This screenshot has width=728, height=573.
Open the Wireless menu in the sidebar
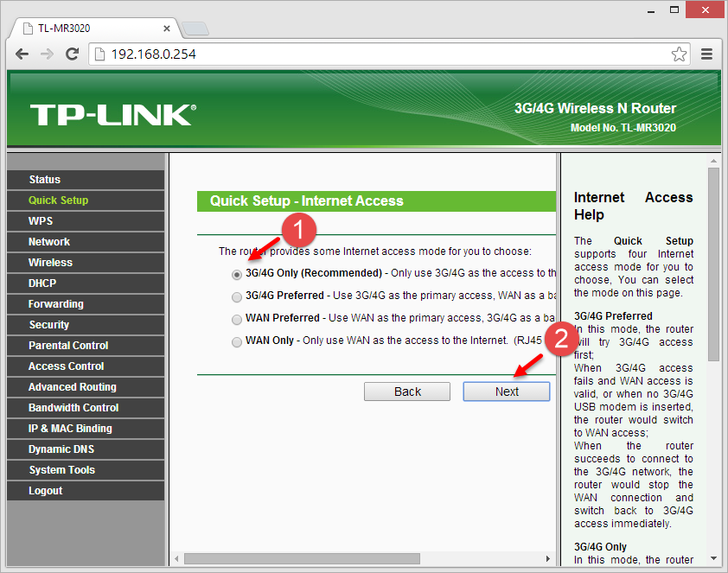point(50,263)
